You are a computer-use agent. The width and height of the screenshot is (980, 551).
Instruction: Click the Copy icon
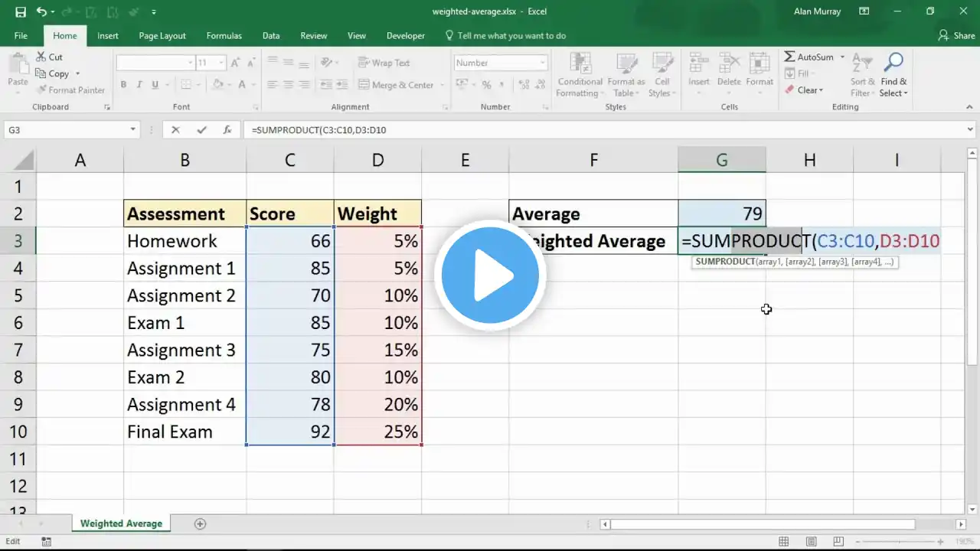tap(41, 73)
